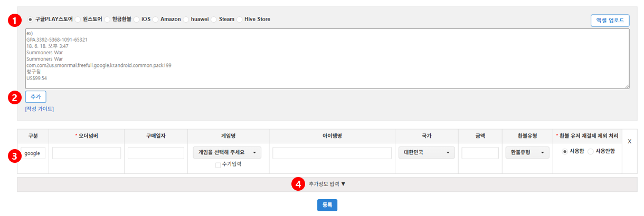The width and height of the screenshot is (644, 216).
Task: Enable the 수기입력 checkbox
Action: [x=218, y=165]
